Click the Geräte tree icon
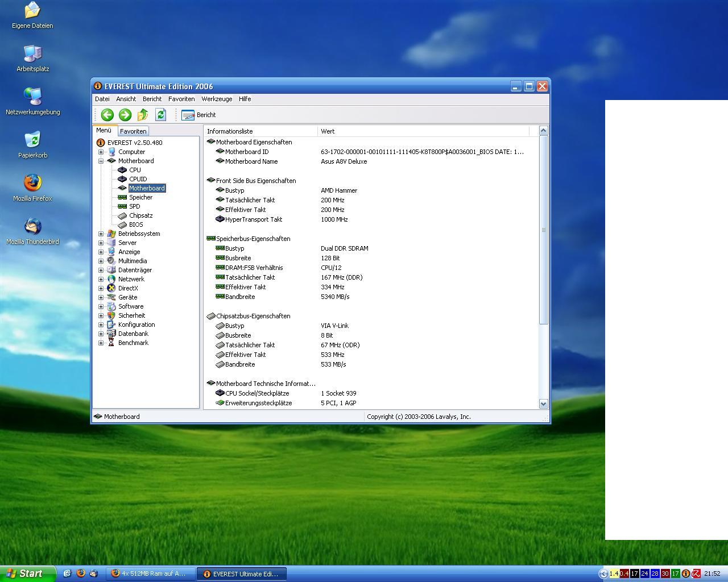Image resolution: width=728 pixels, height=582 pixels. [x=111, y=297]
